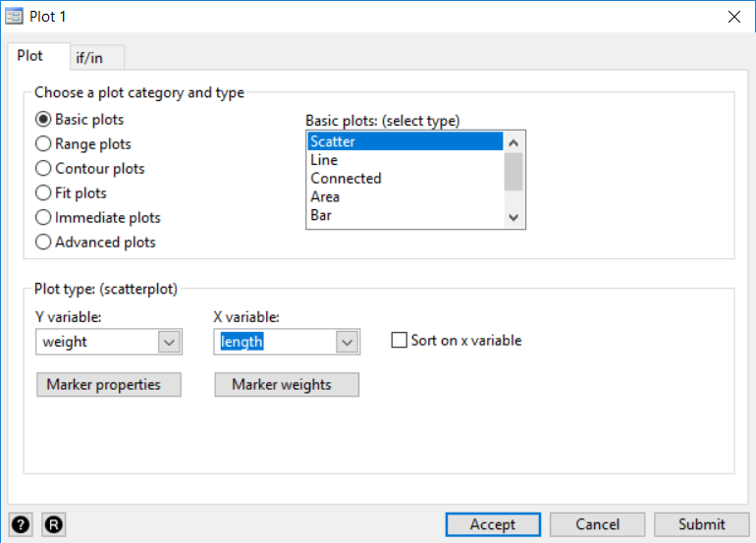Screen dimensions: 756x543
Task: Switch to the if/in tab
Action: point(88,58)
